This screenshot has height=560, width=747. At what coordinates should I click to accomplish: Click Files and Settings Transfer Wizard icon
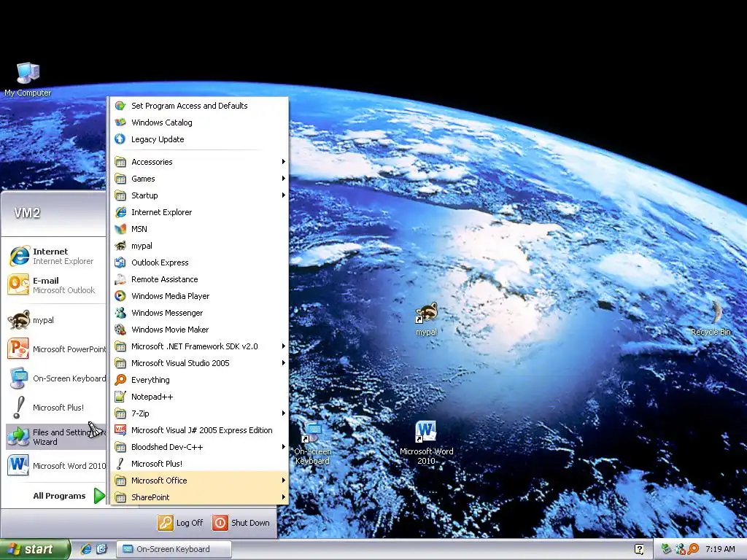tap(19, 437)
